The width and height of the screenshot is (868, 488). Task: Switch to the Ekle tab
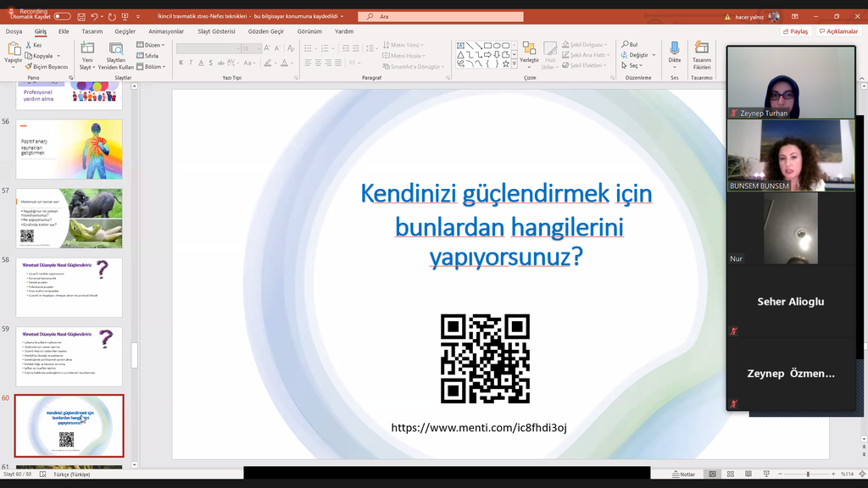pos(64,31)
